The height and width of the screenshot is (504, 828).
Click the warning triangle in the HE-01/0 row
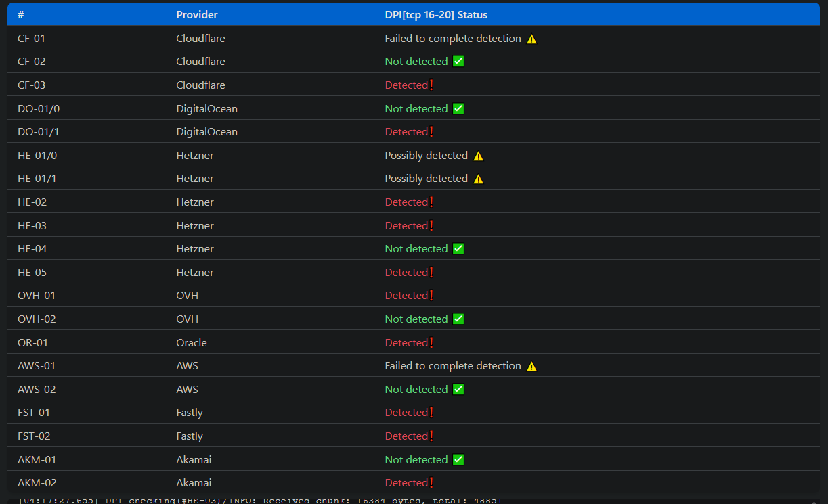click(478, 156)
